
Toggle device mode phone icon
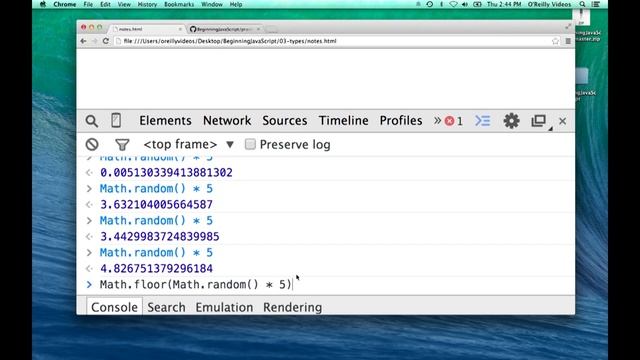click(x=116, y=120)
